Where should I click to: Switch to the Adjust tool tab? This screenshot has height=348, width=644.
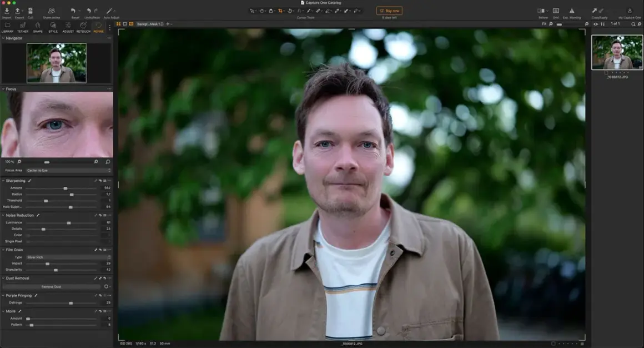tap(68, 27)
